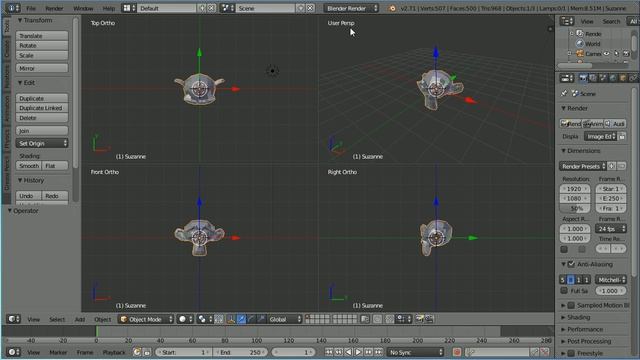
Task: Open the timeline editor type icon
Action: [14, 352]
